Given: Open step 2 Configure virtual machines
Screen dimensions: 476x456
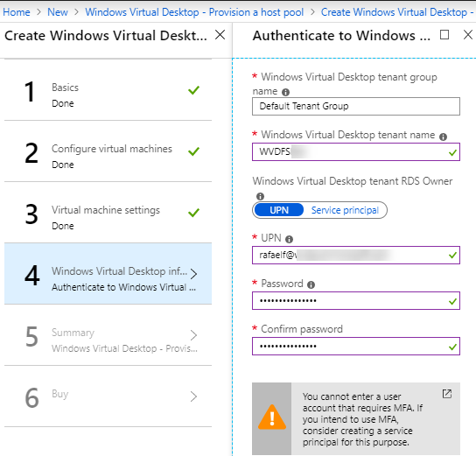Looking at the screenshot, I should [108, 151].
